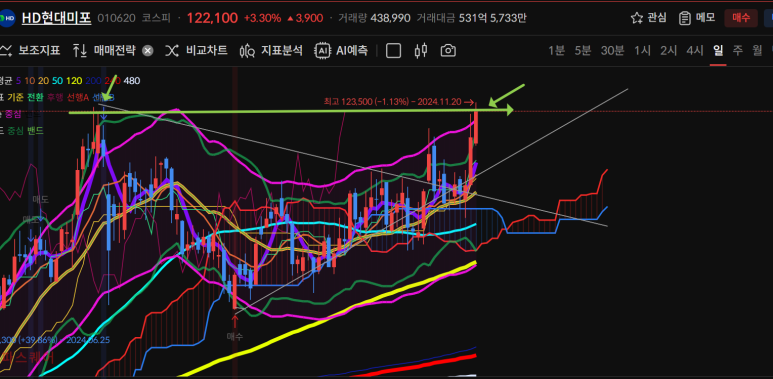Toggle the 20 moving average legend

[x=43, y=81]
